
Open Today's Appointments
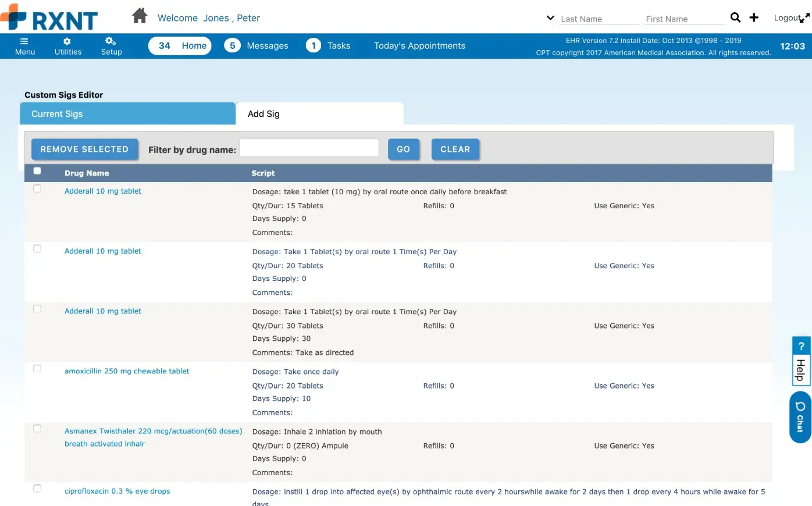tap(419, 45)
